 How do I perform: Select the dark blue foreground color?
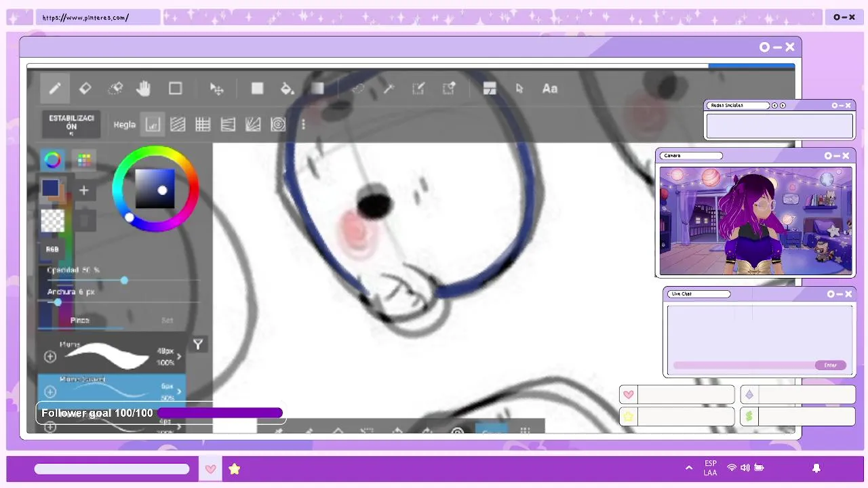coord(50,188)
